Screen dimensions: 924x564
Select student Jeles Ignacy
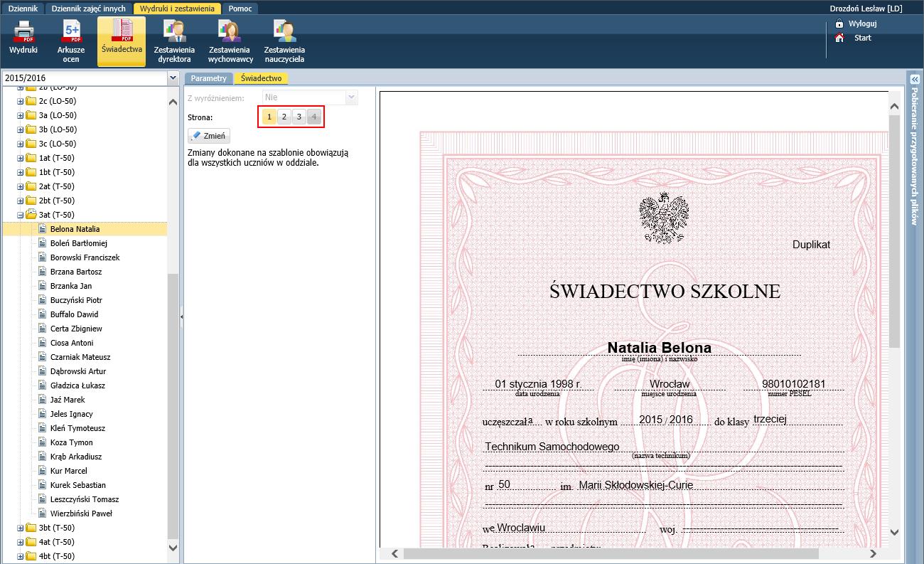pyautogui.click(x=72, y=414)
